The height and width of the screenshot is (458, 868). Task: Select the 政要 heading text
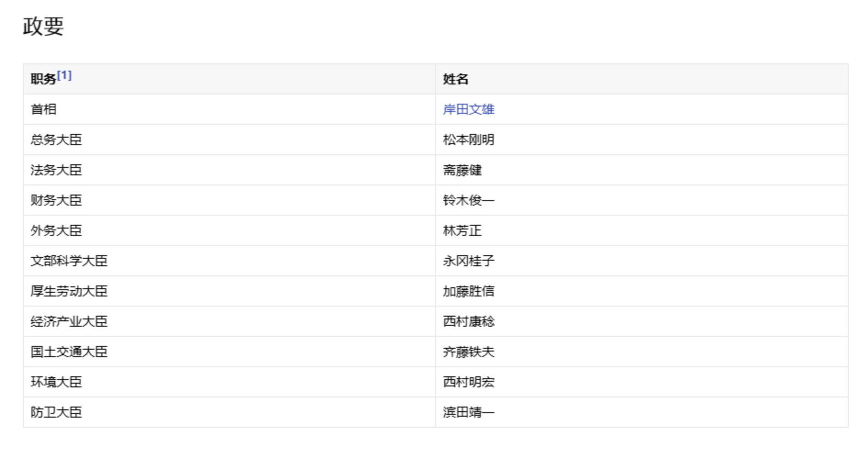pyautogui.click(x=43, y=26)
